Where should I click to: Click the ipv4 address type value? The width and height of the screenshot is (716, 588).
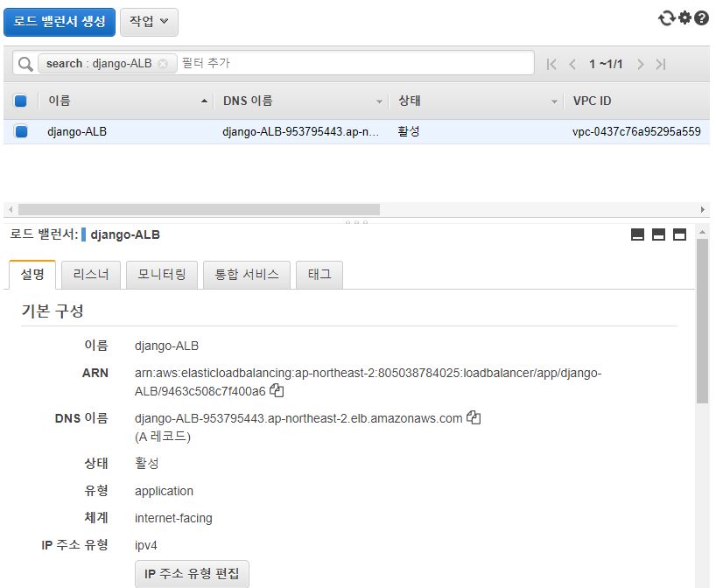(146, 545)
